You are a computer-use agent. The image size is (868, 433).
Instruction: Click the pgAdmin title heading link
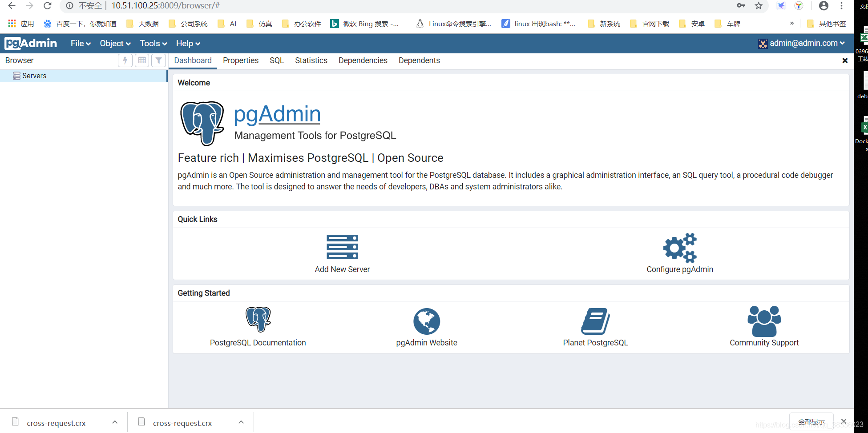277,114
